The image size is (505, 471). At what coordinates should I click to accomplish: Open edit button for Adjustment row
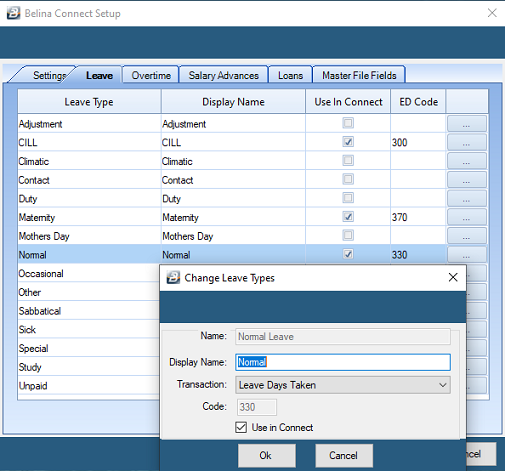pyautogui.click(x=467, y=124)
